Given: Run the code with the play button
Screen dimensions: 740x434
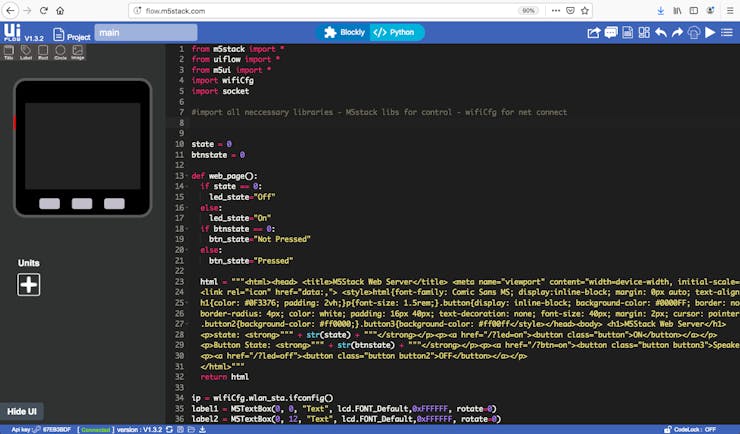Looking at the screenshot, I should coord(710,33).
